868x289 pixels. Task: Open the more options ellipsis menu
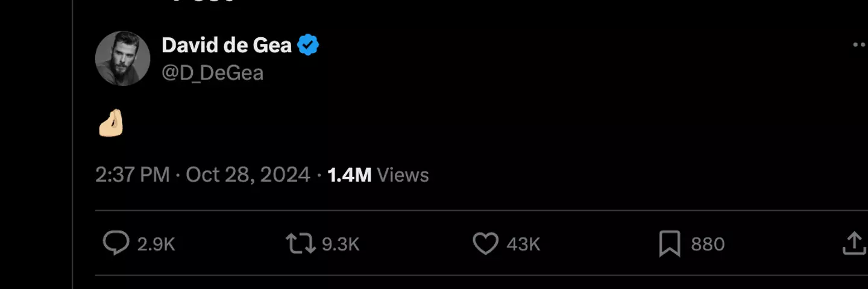860,45
